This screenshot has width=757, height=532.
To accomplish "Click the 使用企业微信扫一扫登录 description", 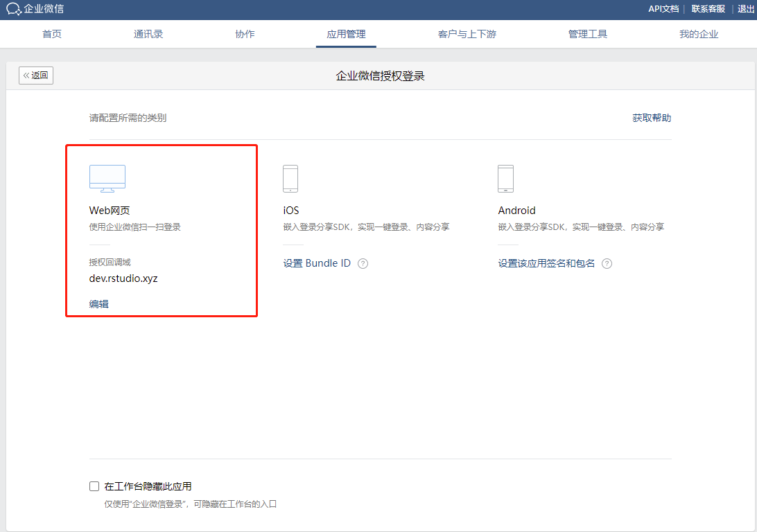I will click(x=134, y=227).
